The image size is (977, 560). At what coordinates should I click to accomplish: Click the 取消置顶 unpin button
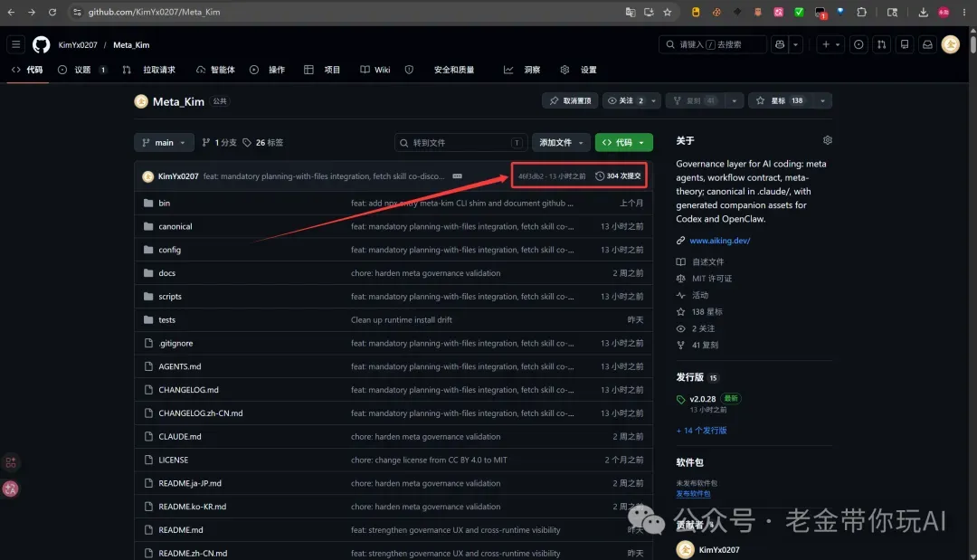pos(570,101)
